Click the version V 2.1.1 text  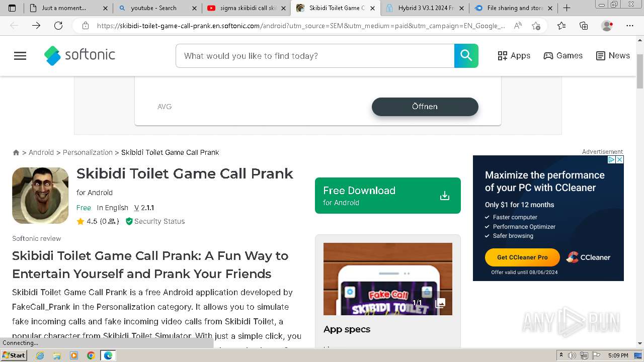(x=144, y=208)
